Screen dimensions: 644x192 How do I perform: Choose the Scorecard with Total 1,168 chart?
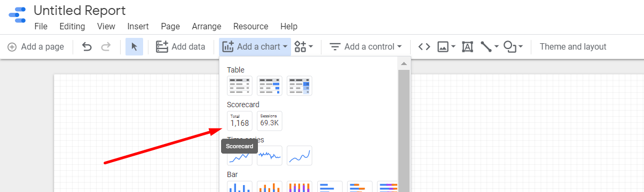[x=240, y=121]
